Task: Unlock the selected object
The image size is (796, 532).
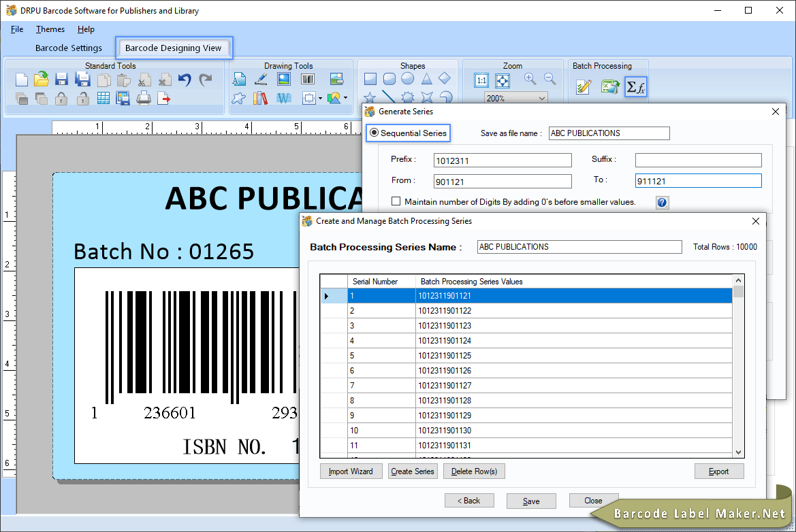Action: pyautogui.click(x=82, y=99)
